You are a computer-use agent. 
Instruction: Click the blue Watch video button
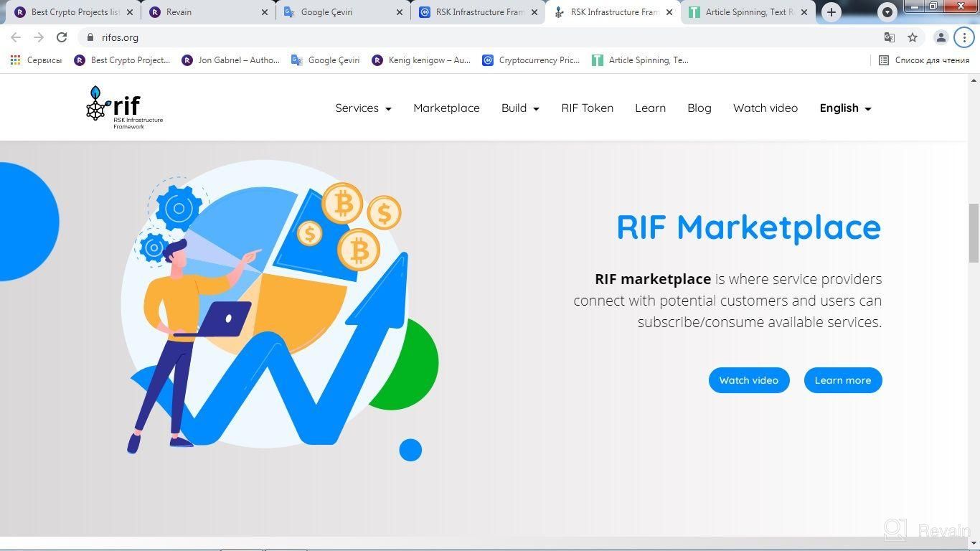tap(749, 380)
